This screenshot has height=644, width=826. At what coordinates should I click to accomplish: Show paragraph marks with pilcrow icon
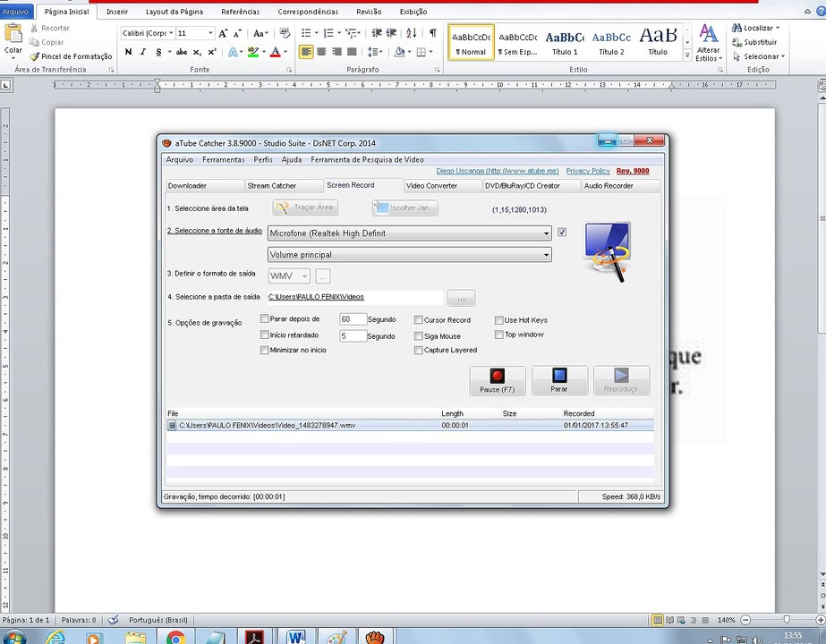pos(432,33)
